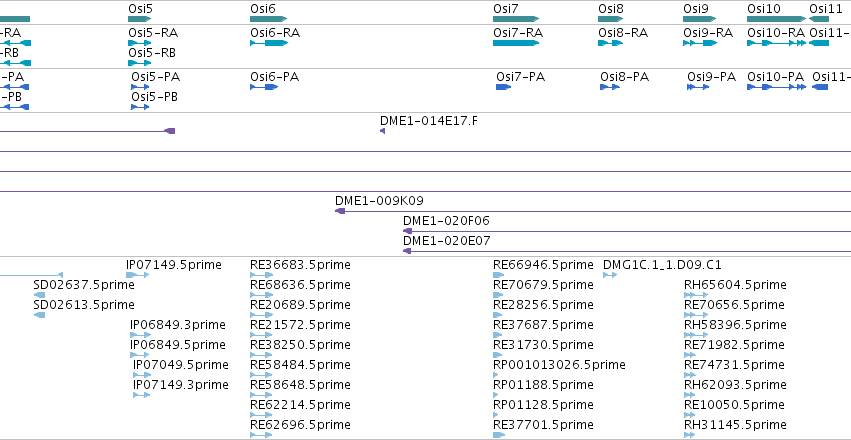The width and height of the screenshot is (851, 440).
Task: Click the Osi8-PA protein feature
Action: coord(610,87)
